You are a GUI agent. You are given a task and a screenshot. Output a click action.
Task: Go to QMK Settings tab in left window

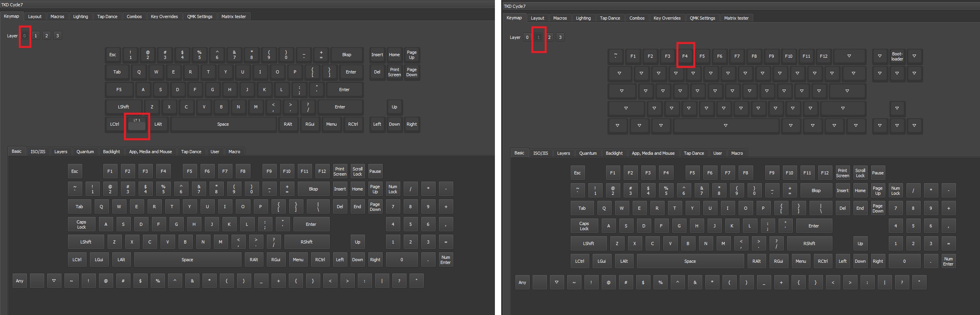click(200, 16)
